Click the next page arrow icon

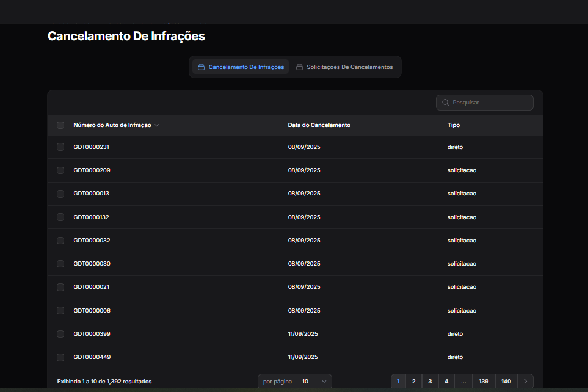[526, 382]
